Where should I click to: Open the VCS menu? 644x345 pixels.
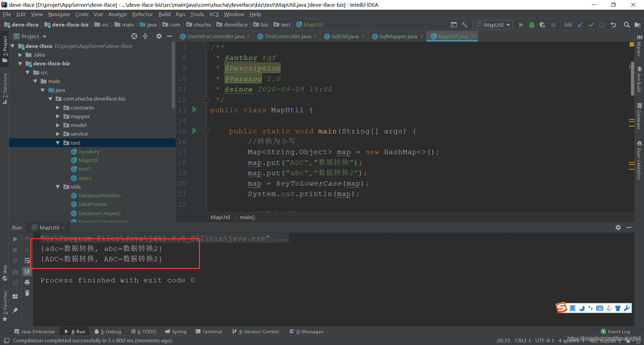tap(214, 14)
